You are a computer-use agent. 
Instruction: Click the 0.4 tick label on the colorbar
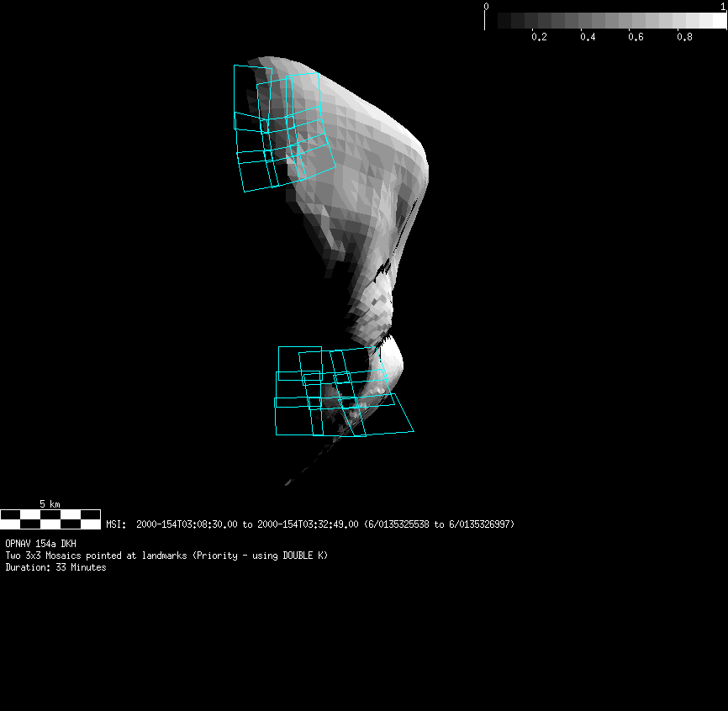coord(588,37)
